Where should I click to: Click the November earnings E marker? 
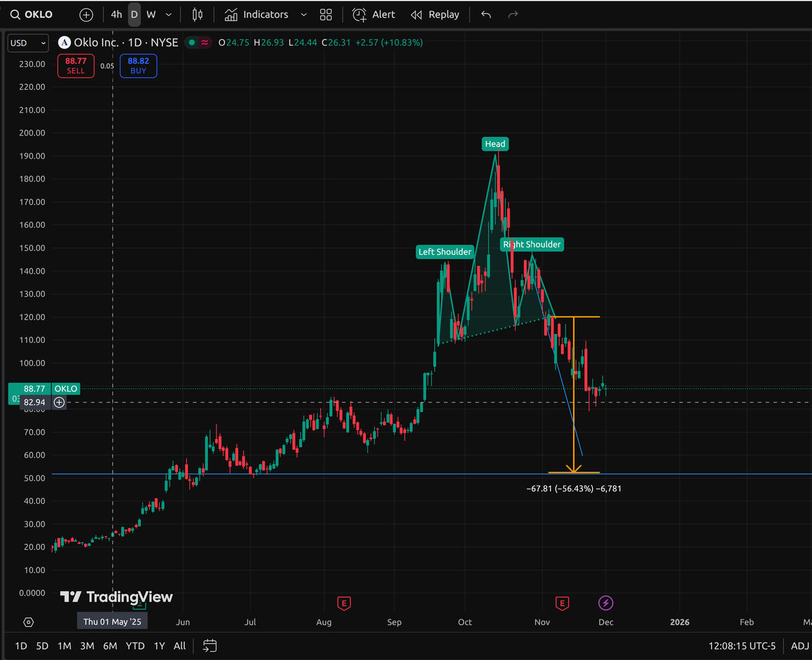click(x=562, y=603)
